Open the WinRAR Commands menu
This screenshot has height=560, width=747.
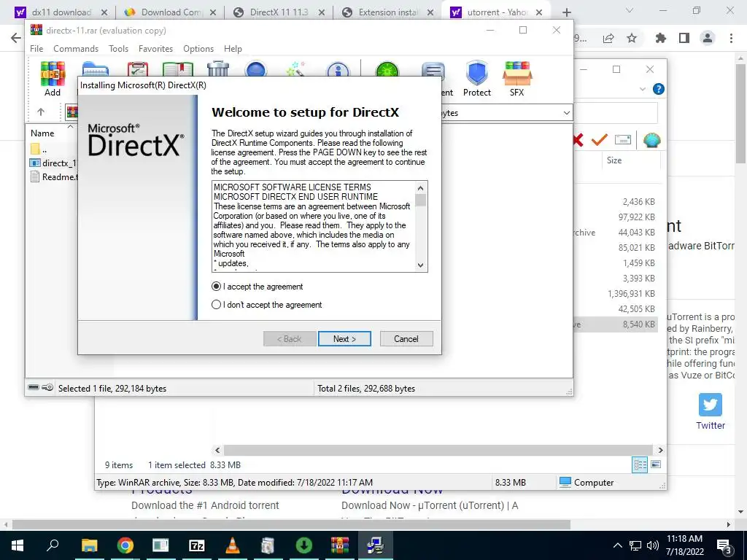(76, 49)
